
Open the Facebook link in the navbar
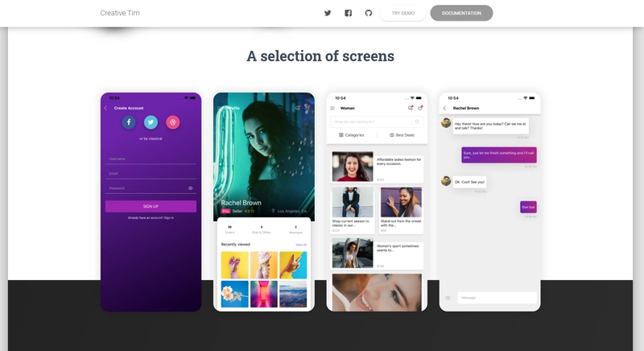click(x=348, y=13)
